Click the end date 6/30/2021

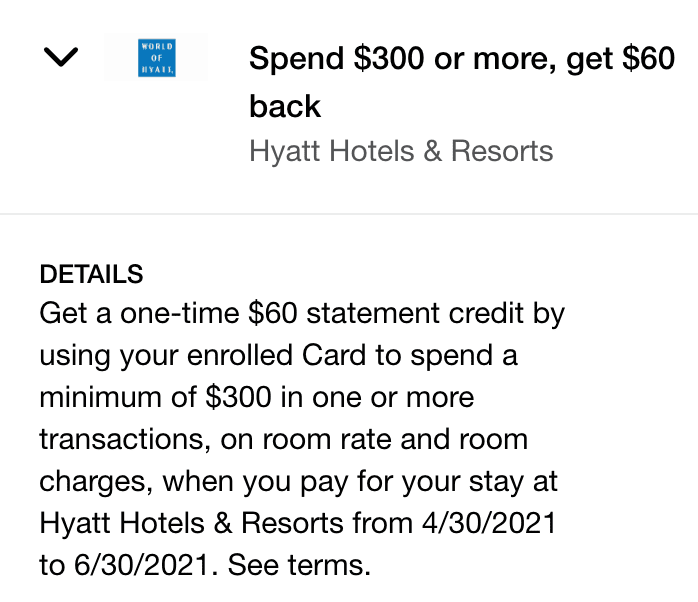click(x=141, y=565)
